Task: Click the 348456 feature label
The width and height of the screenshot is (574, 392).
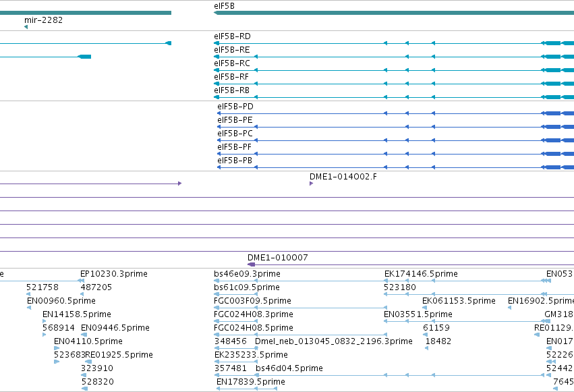Action: point(231,341)
